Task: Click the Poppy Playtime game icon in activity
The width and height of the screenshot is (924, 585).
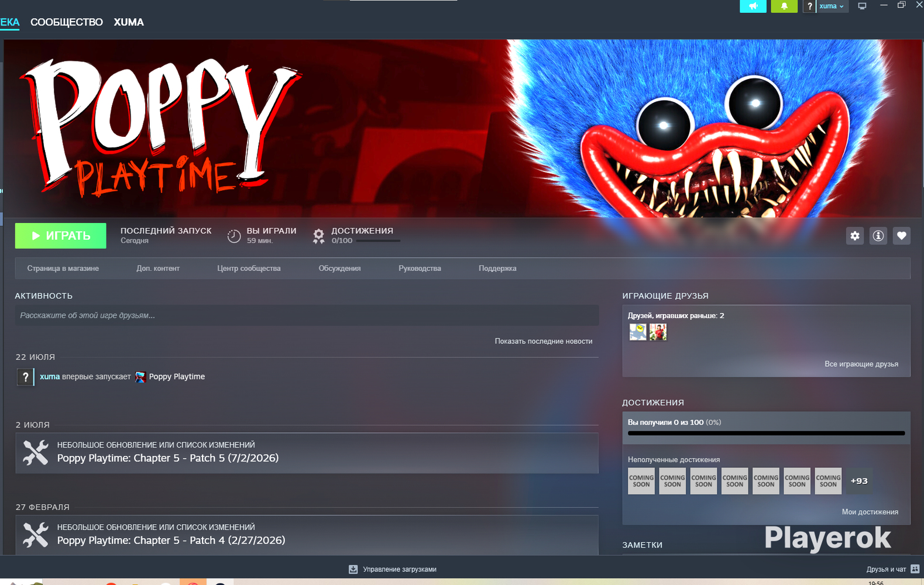Action: pyautogui.click(x=140, y=377)
